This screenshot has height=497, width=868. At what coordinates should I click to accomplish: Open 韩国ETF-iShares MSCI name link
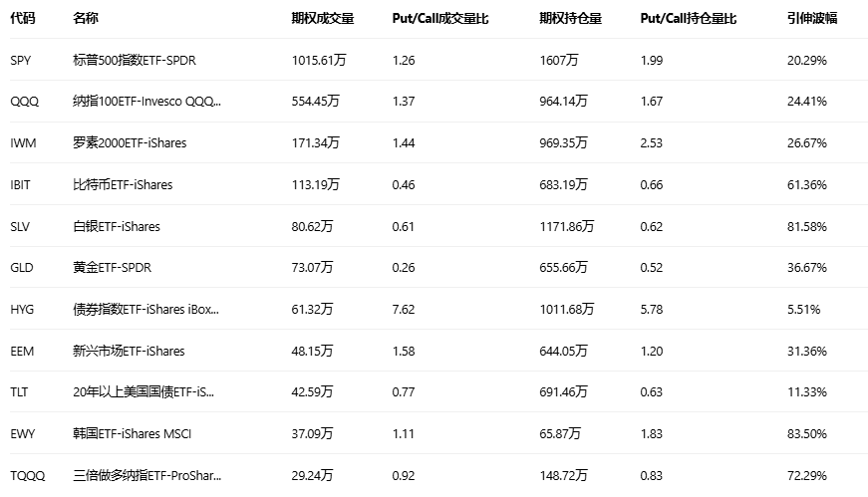pyautogui.click(x=131, y=434)
